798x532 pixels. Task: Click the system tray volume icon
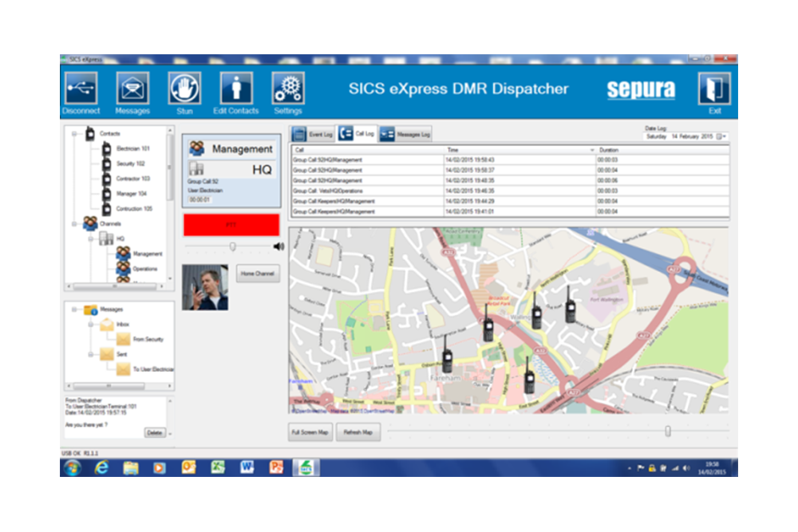click(686, 468)
